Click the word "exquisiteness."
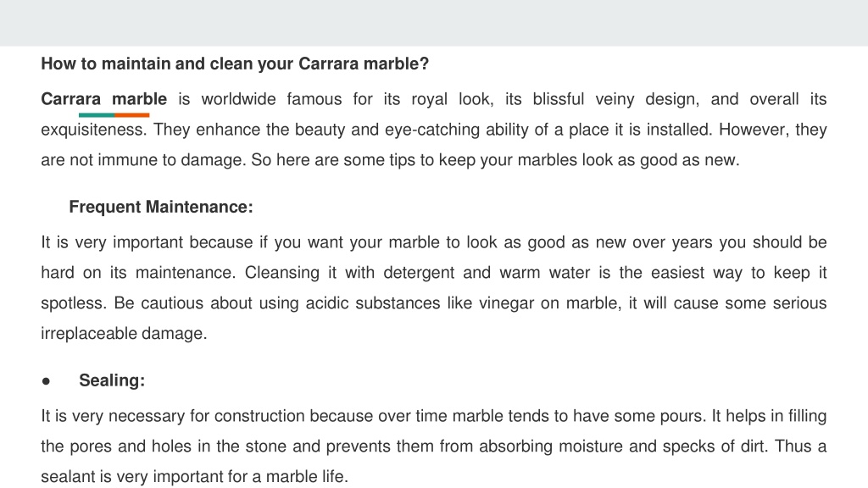 click(94, 130)
